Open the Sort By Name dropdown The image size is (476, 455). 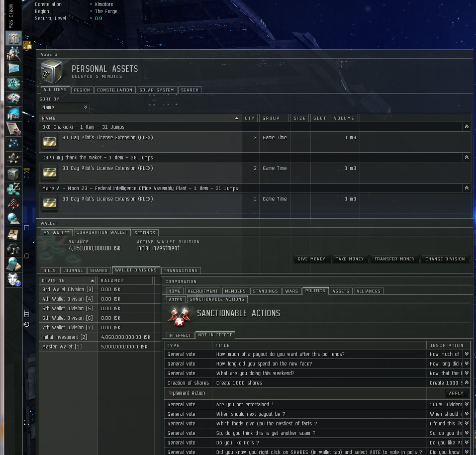(64, 107)
